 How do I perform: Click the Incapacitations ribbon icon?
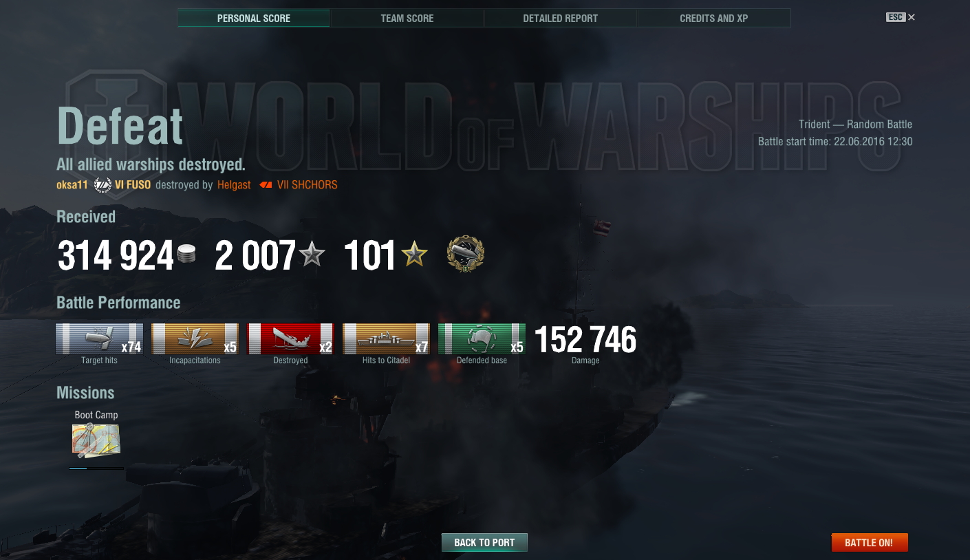pos(195,338)
